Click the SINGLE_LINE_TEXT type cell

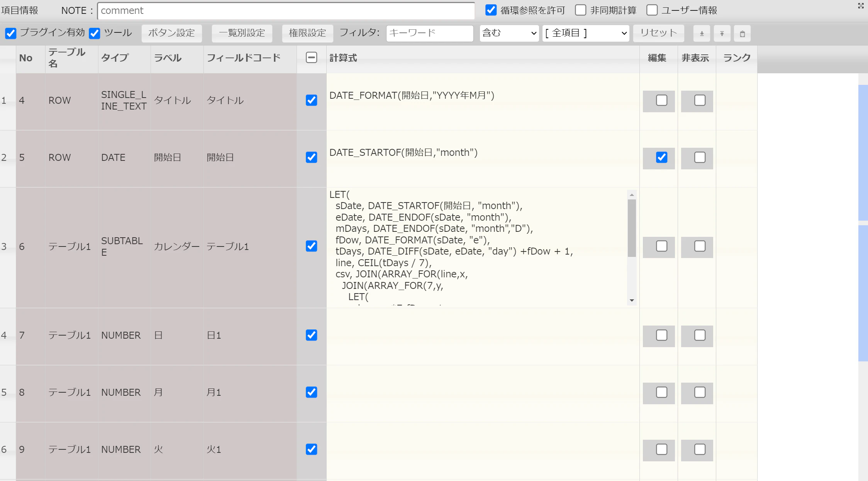click(124, 102)
